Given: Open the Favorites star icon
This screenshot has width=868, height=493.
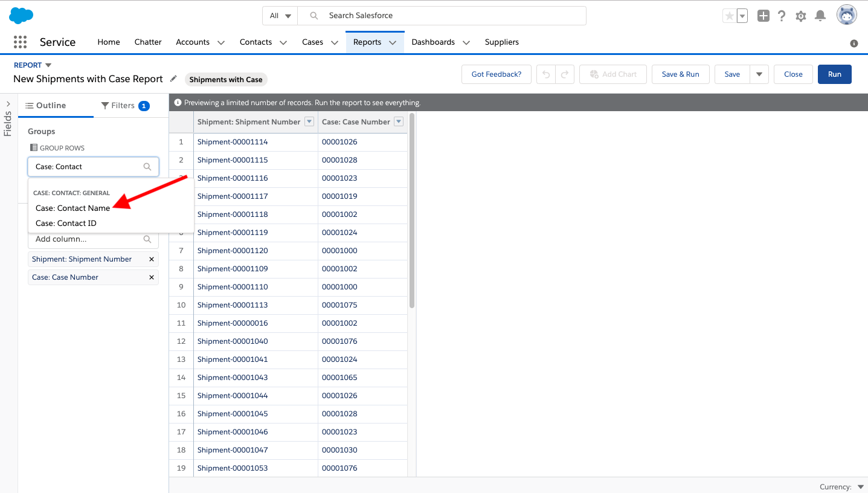Looking at the screenshot, I should coord(730,16).
